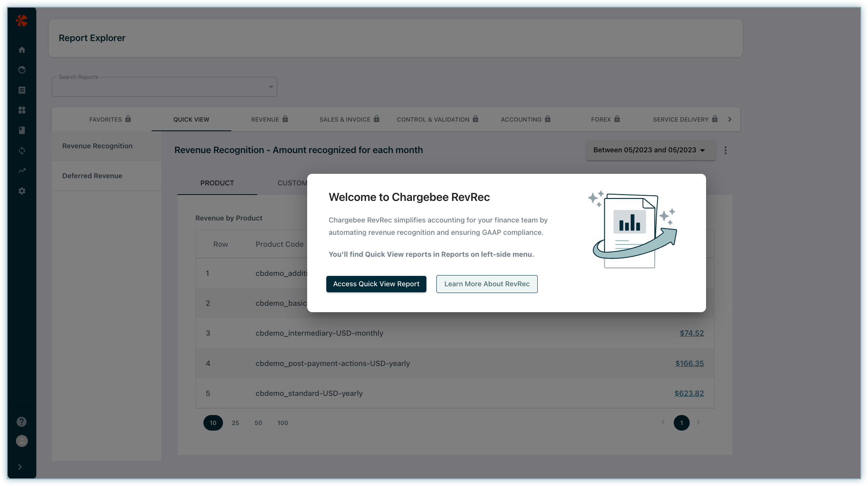Set page size to 50 rows

click(258, 423)
